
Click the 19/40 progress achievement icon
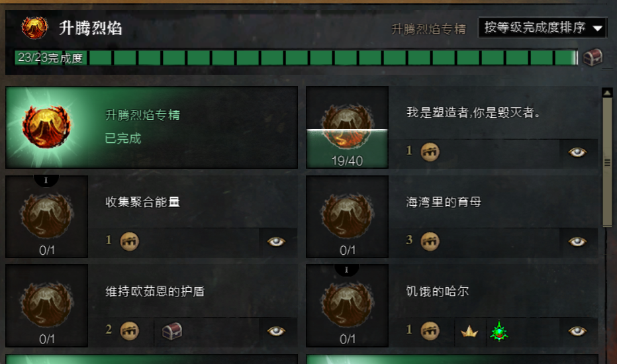(347, 127)
